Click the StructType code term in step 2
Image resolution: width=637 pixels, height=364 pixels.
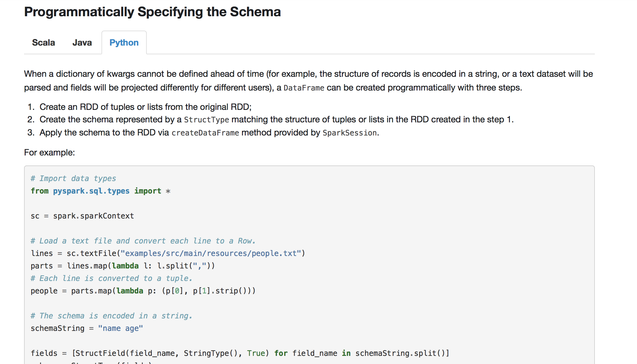(x=206, y=120)
